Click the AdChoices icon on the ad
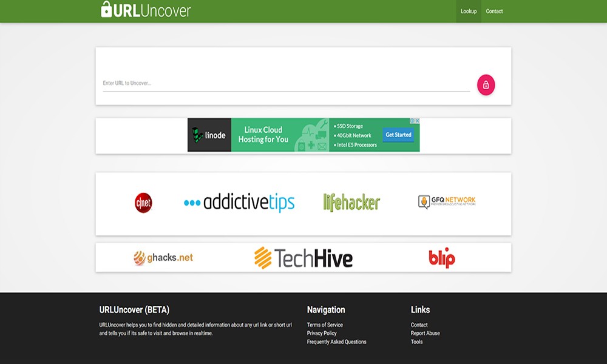This screenshot has height=364, width=607. (x=416, y=121)
